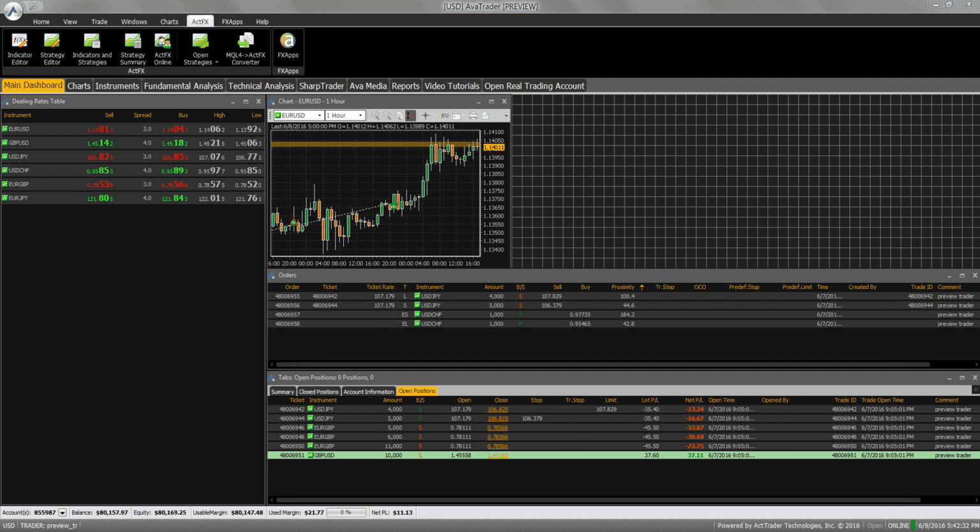Open the Trade menu
980x532 pixels.
click(x=99, y=21)
